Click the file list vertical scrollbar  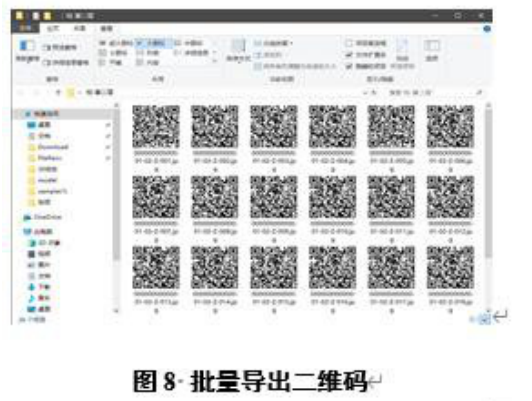coord(488,183)
